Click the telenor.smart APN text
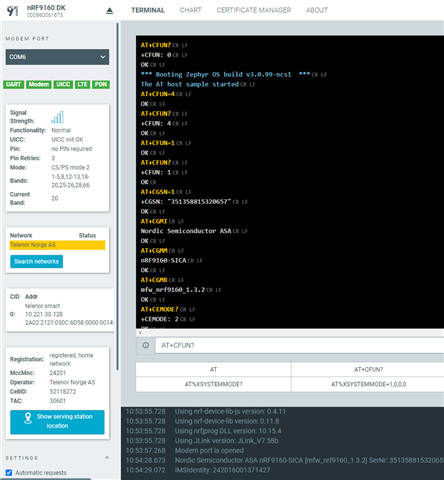The height and width of the screenshot is (480, 444). click(x=42, y=306)
